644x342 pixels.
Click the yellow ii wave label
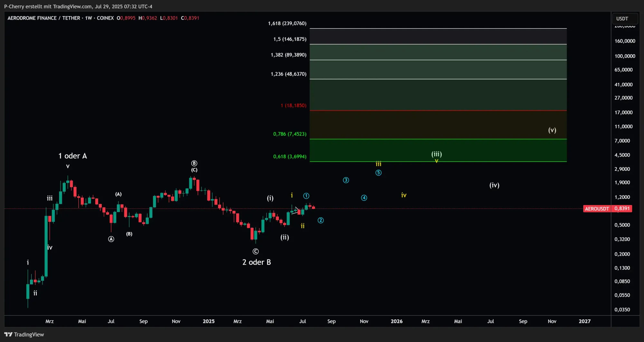(x=302, y=226)
